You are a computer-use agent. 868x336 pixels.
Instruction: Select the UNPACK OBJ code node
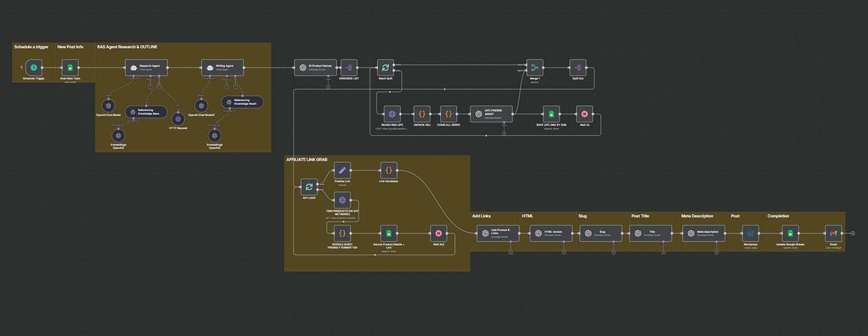point(422,114)
